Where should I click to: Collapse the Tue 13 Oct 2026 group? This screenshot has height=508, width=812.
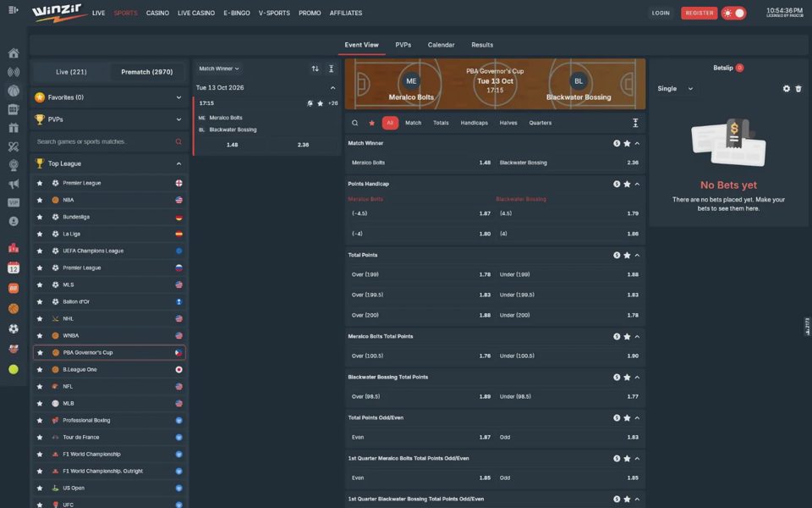(x=332, y=87)
